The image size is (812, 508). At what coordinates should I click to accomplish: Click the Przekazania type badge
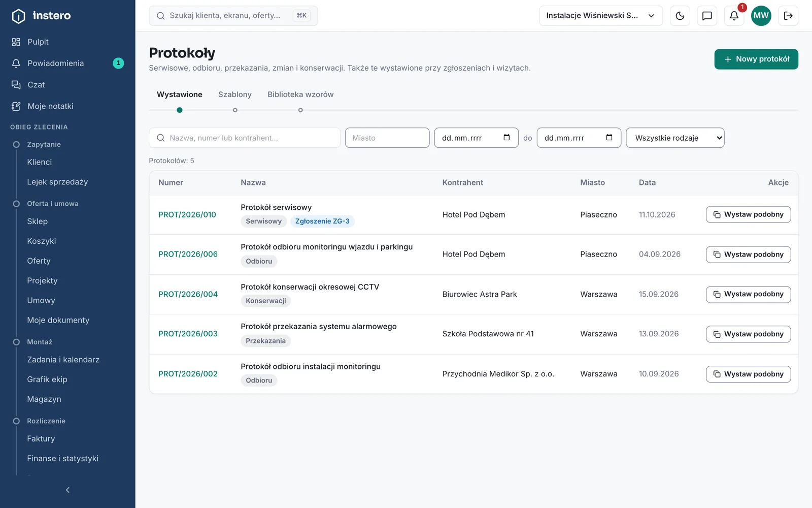coord(265,341)
